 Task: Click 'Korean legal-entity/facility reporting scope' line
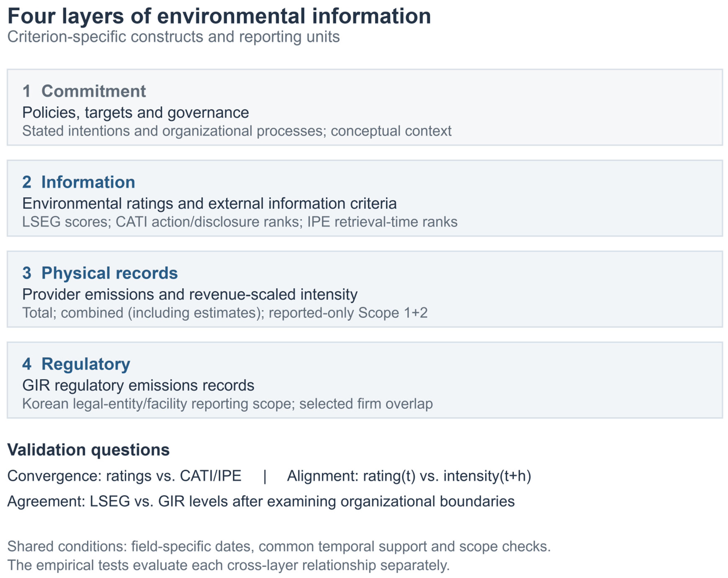pyautogui.click(x=227, y=404)
